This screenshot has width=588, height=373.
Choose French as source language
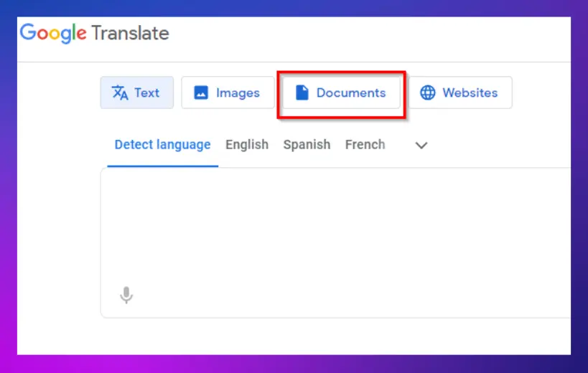(365, 145)
